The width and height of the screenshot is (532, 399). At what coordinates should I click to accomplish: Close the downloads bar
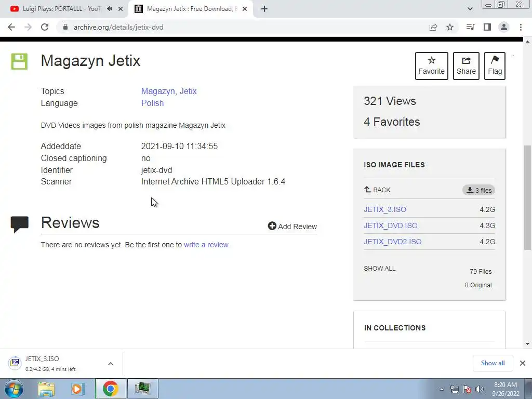(523, 363)
